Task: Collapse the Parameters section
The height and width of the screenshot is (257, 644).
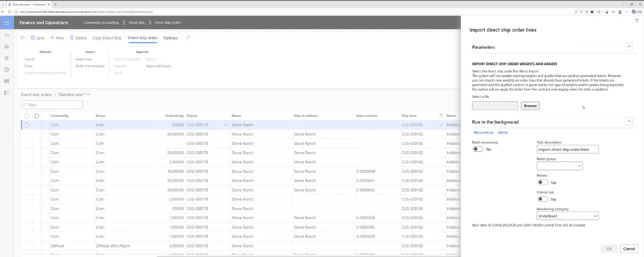Action: [628, 47]
